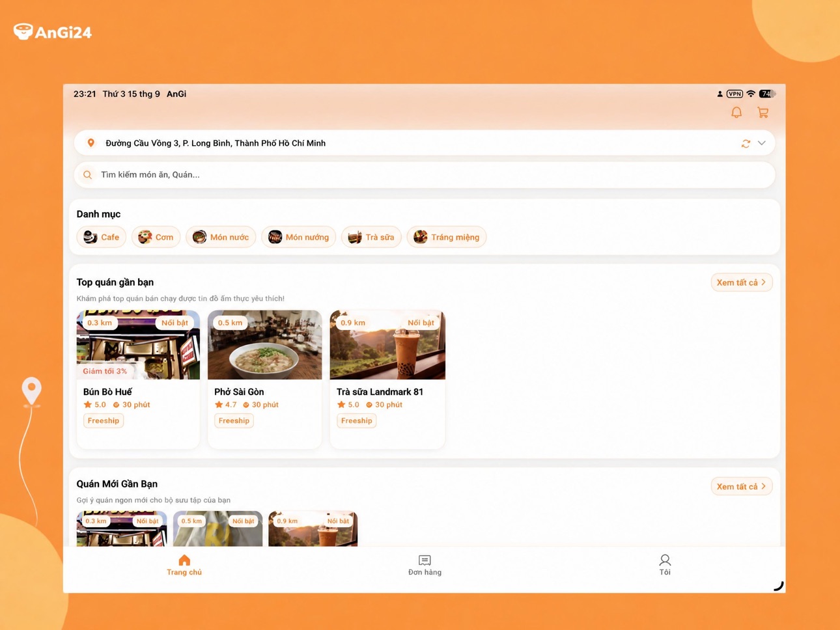Select the Món nước category chip
Image resolution: width=840 pixels, height=630 pixels.
(221, 237)
